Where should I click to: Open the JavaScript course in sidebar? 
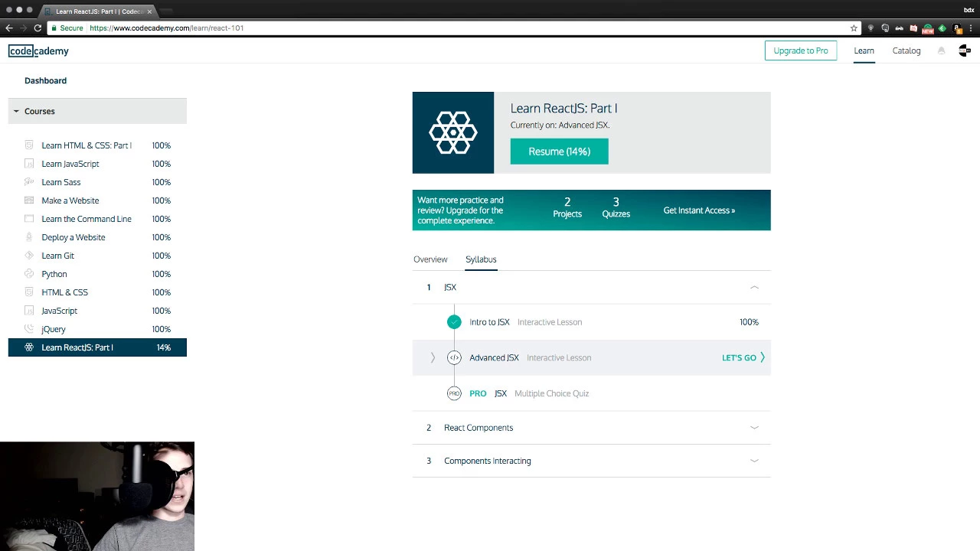coord(59,311)
